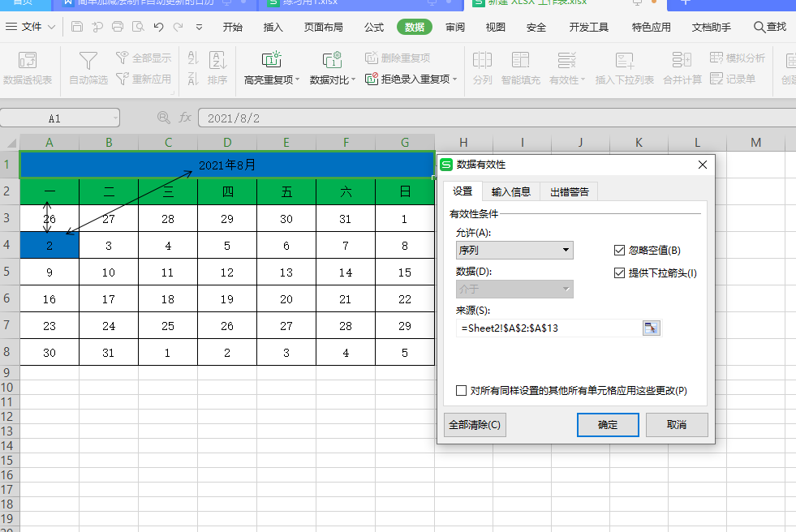Click Clear All (全部清除) button
796x532 pixels.
pos(475,424)
